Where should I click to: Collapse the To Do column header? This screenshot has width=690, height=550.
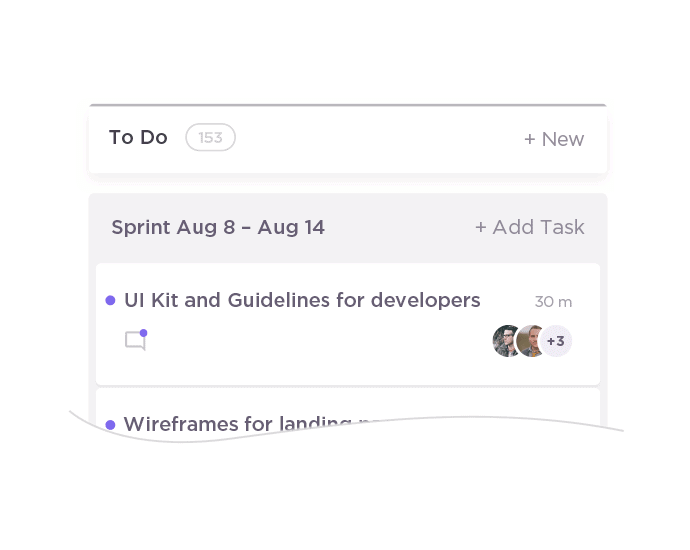pos(138,137)
